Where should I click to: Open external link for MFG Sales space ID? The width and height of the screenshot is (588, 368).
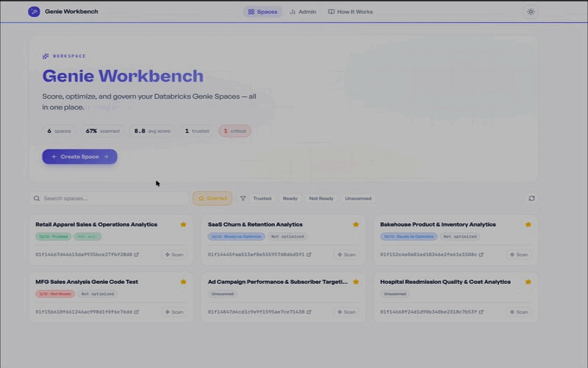click(137, 312)
